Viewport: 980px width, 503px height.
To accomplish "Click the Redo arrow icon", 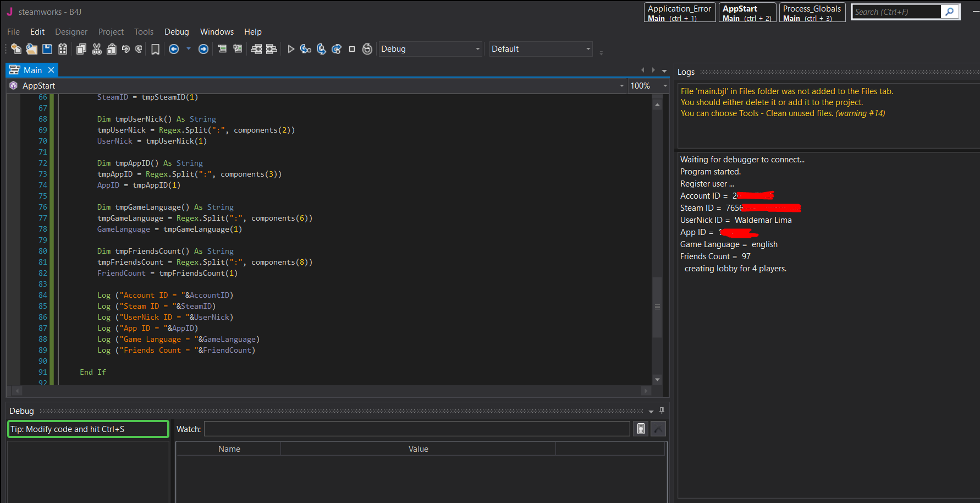I will point(139,49).
